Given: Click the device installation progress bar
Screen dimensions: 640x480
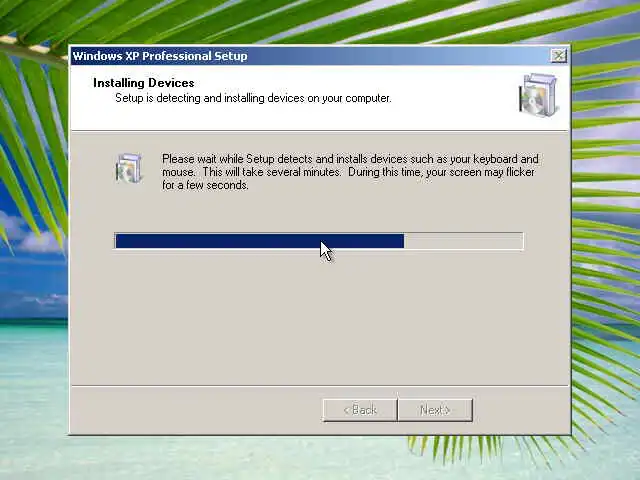Looking at the screenshot, I should click(319, 241).
